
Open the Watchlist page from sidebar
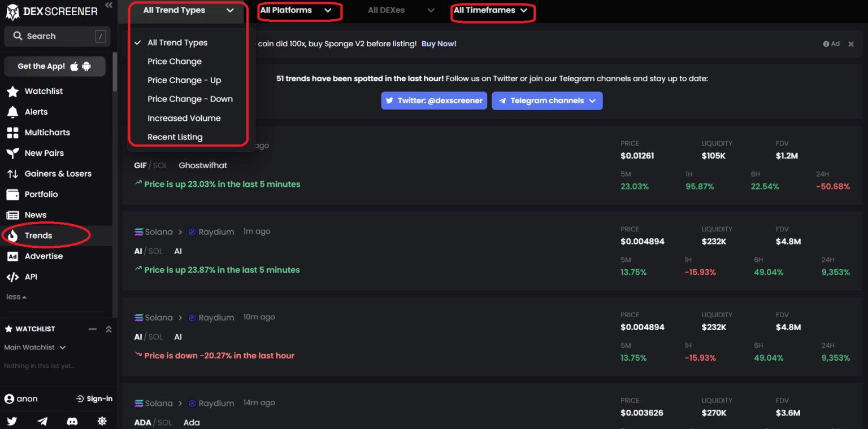(x=42, y=91)
